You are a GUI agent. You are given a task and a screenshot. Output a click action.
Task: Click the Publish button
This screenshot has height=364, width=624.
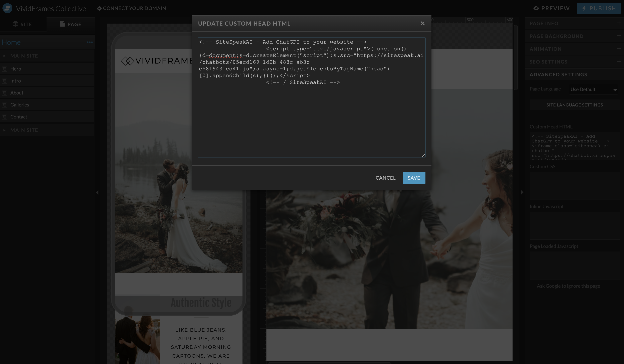point(599,8)
